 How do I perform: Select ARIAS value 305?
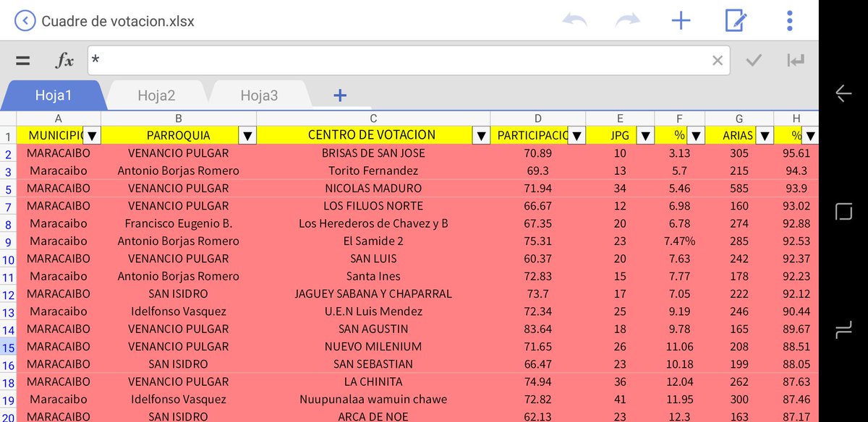(x=739, y=153)
